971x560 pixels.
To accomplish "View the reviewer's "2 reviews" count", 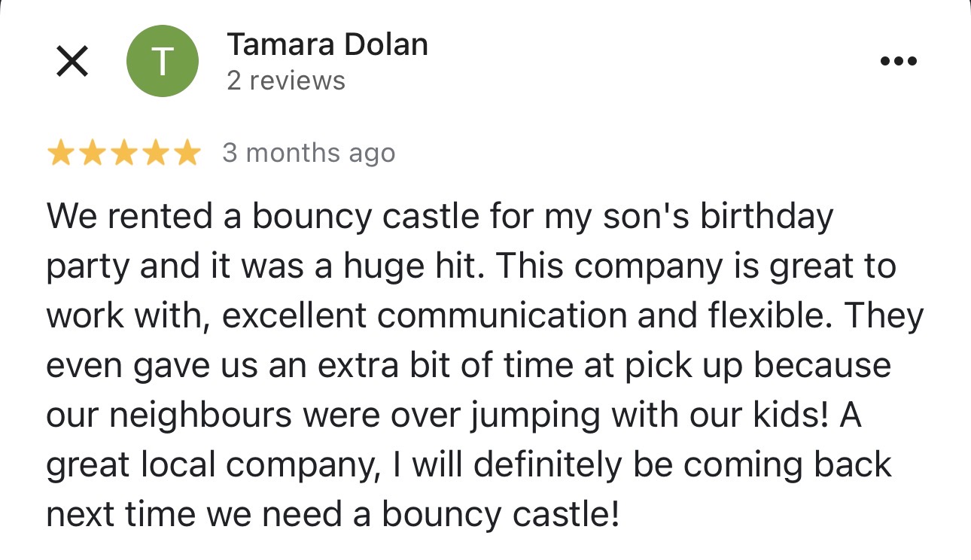I will click(286, 81).
